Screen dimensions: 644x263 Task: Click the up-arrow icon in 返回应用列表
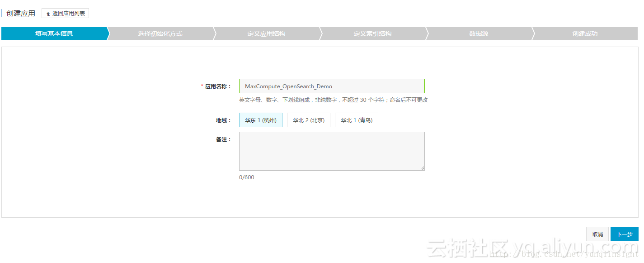click(48, 14)
